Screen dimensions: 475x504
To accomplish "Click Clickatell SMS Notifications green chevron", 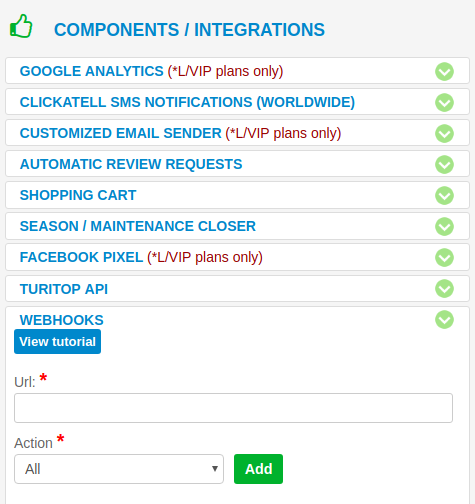I will pos(444,102).
